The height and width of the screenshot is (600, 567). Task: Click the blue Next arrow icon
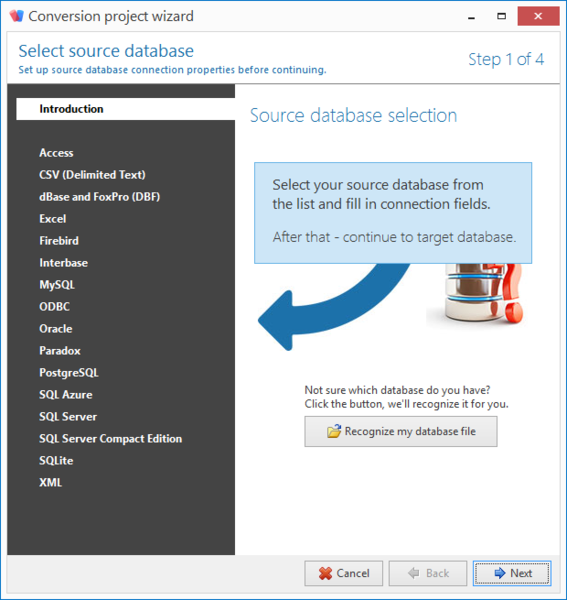pyautogui.click(x=500, y=573)
